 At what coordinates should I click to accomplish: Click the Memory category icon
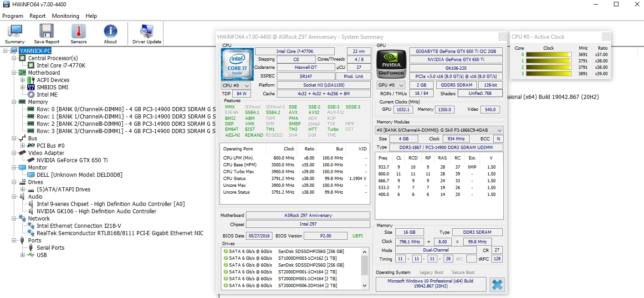[22, 102]
